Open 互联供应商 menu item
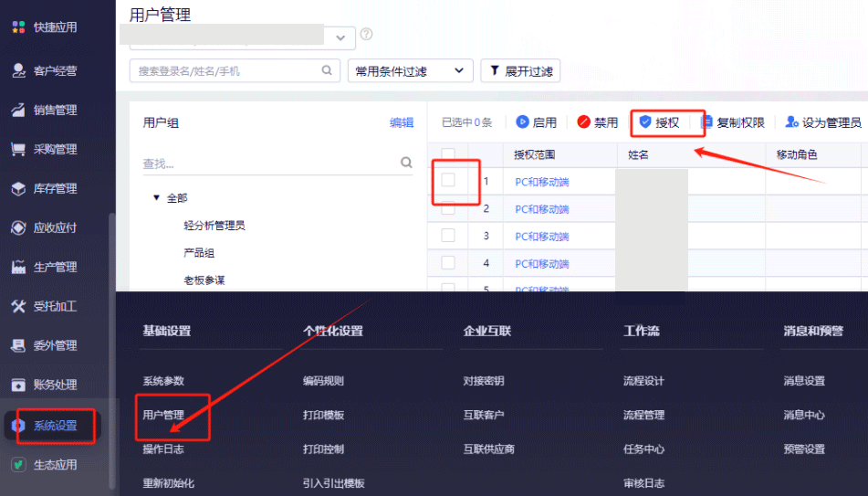Viewport: 868px width, 496px height. (x=489, y=449)
